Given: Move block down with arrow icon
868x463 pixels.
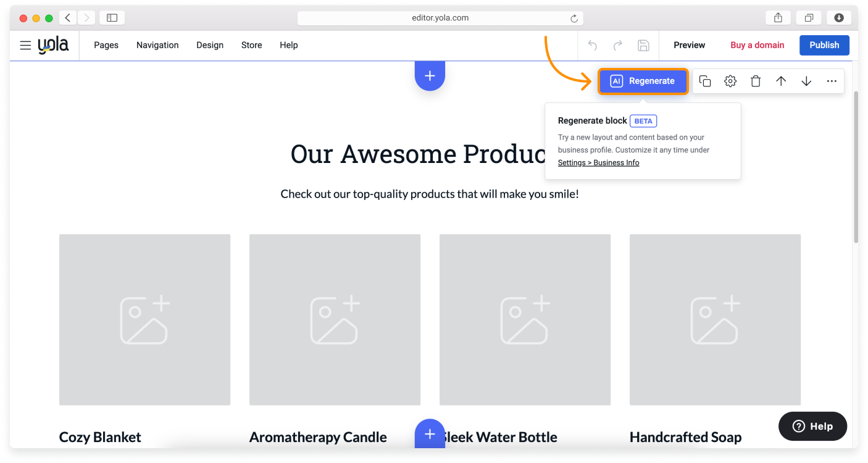Looking at the screenshot, I should point(806,81).
